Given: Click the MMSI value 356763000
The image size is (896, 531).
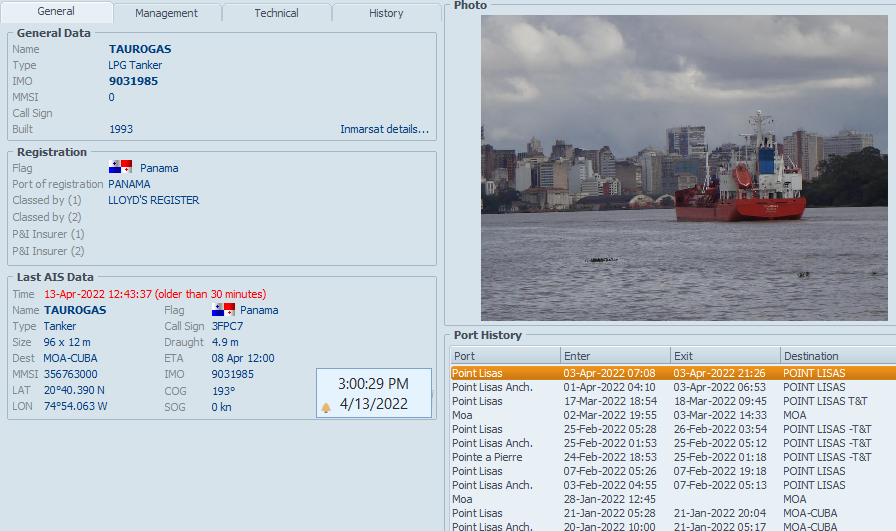Looking at the screenshot, I should [70, 374].
